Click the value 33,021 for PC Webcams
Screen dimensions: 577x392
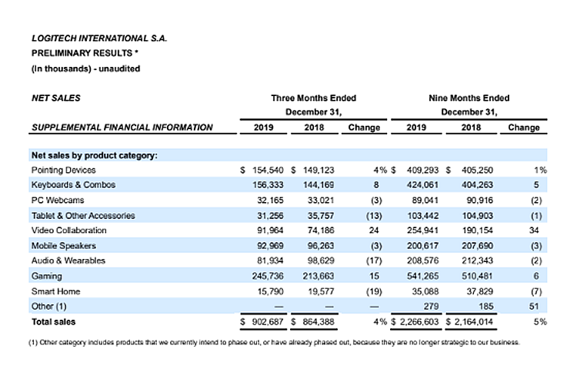[x=321, y=201]
